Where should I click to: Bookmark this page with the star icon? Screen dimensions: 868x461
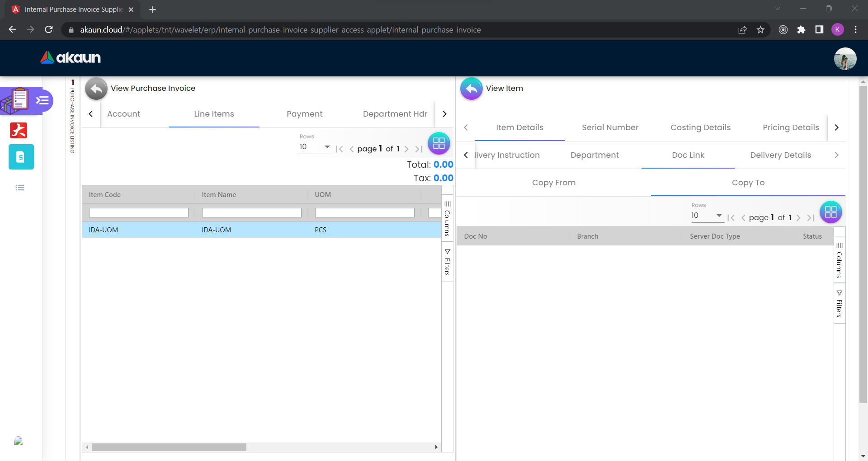(760, 30)
